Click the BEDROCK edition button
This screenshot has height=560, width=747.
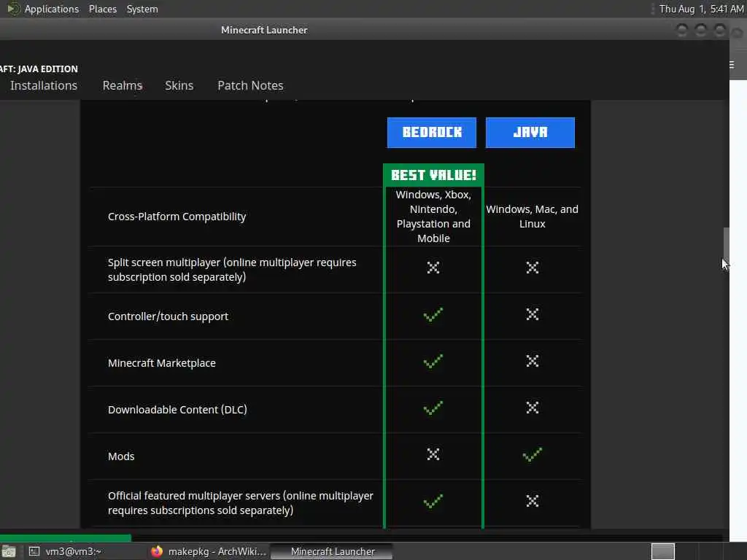(x=432, y=133)
